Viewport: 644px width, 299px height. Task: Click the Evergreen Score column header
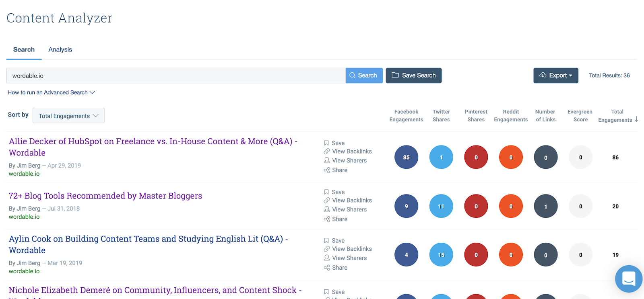tap(580, 116)
